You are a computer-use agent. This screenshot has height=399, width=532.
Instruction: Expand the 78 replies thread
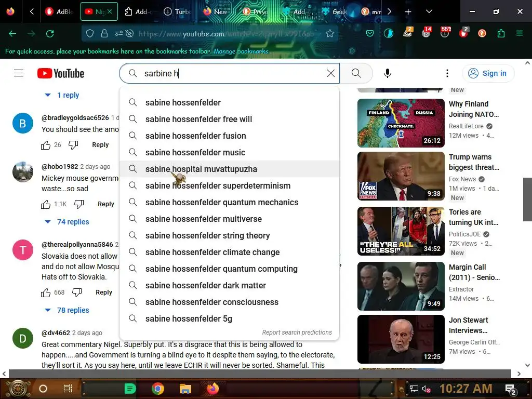(x=67, y=310)
